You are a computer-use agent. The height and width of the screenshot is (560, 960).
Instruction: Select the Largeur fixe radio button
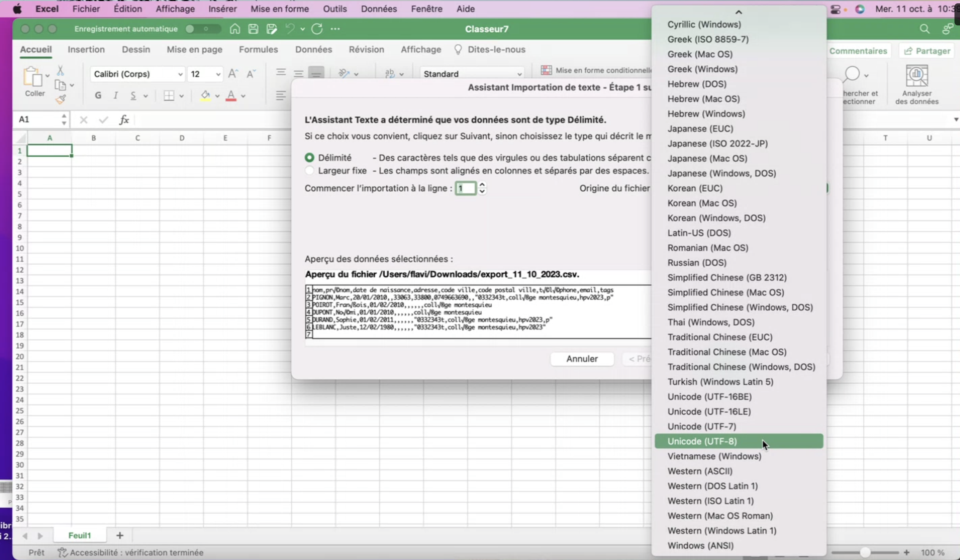coord(310,171)
